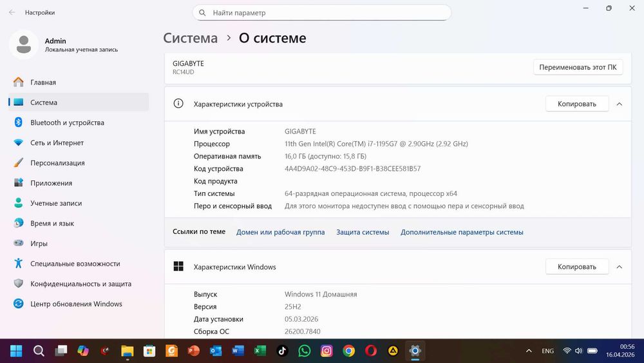Launch Opera browser from the taskbar
644x363 pixels.
coord(371,351)
